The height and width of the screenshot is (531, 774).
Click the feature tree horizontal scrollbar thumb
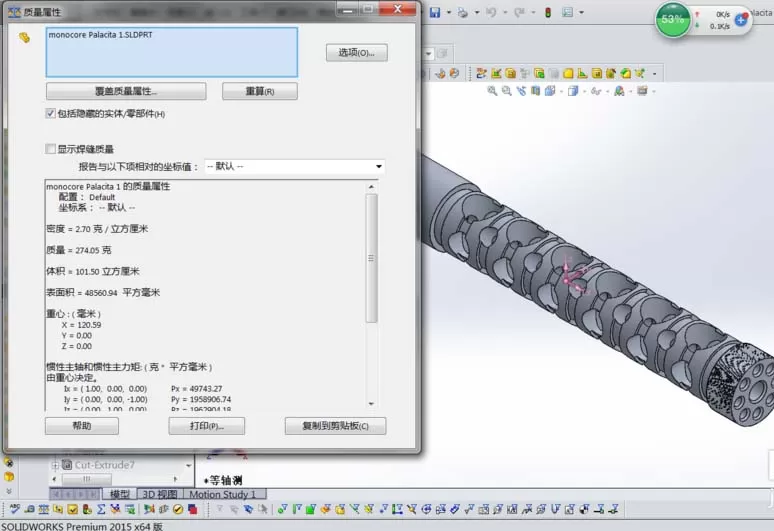[87, 479]
